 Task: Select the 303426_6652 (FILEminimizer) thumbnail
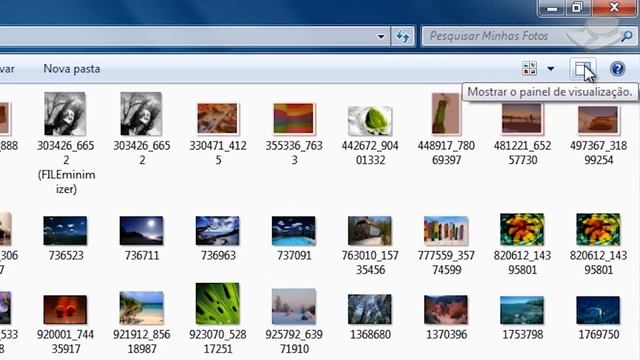pyautogui.click(x=65, y=114)
